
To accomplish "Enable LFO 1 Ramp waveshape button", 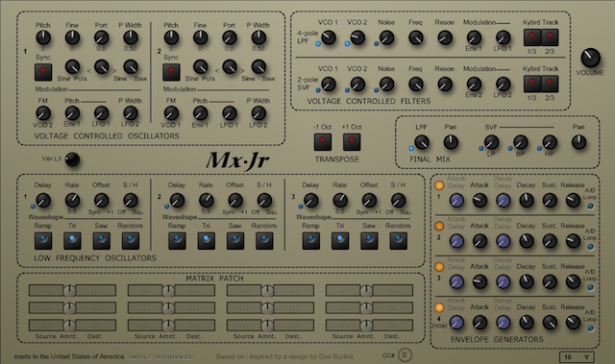I will pyautogui.click(x=43, y=240).
